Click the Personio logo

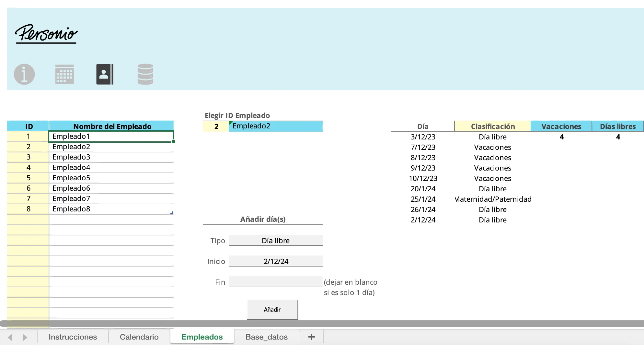coord(46,34)
